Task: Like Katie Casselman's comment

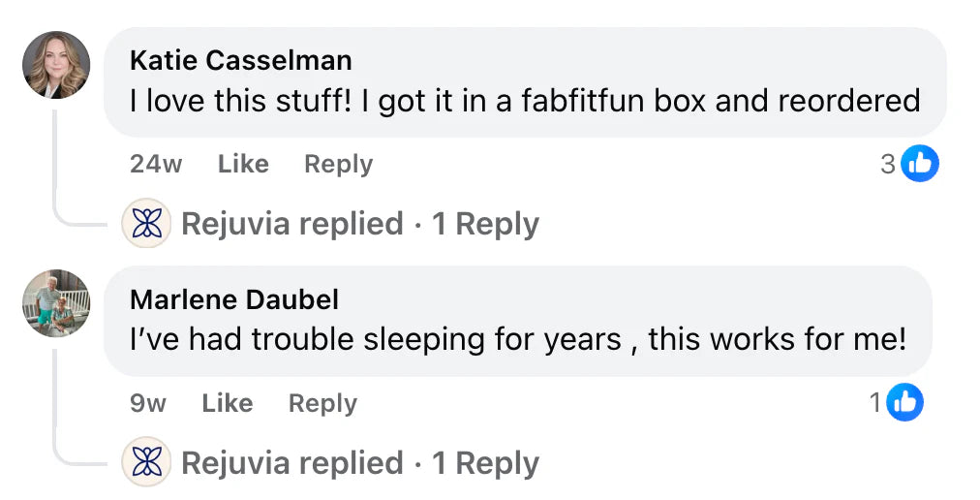Action: (x=243, y=164)
